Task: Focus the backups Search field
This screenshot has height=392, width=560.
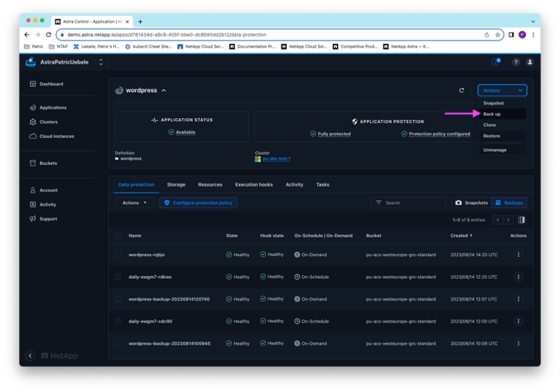Action: point(408,203)
